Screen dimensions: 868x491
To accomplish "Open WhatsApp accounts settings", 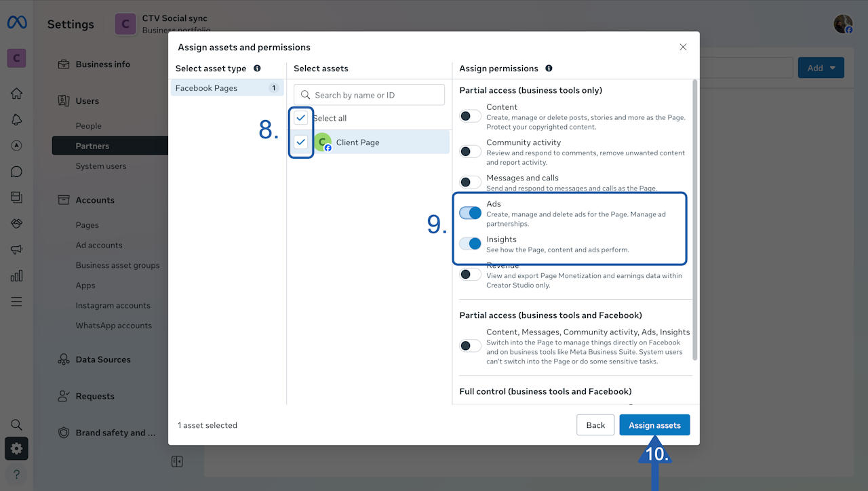I will click(114, 326).
